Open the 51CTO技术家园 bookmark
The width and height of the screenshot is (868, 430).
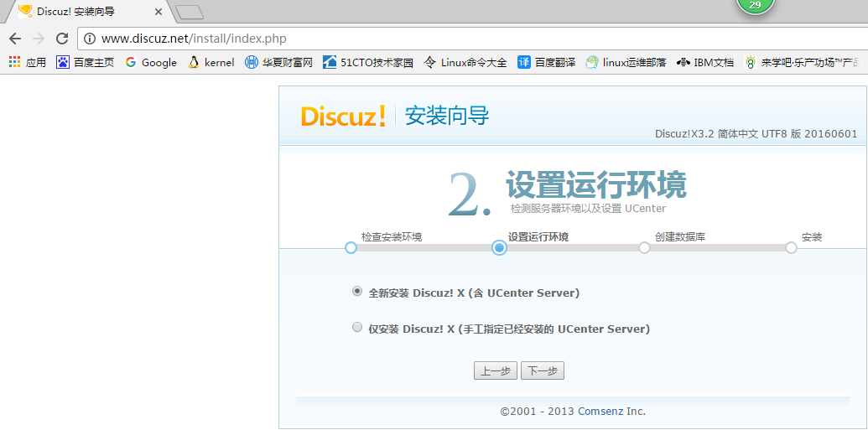368,63
